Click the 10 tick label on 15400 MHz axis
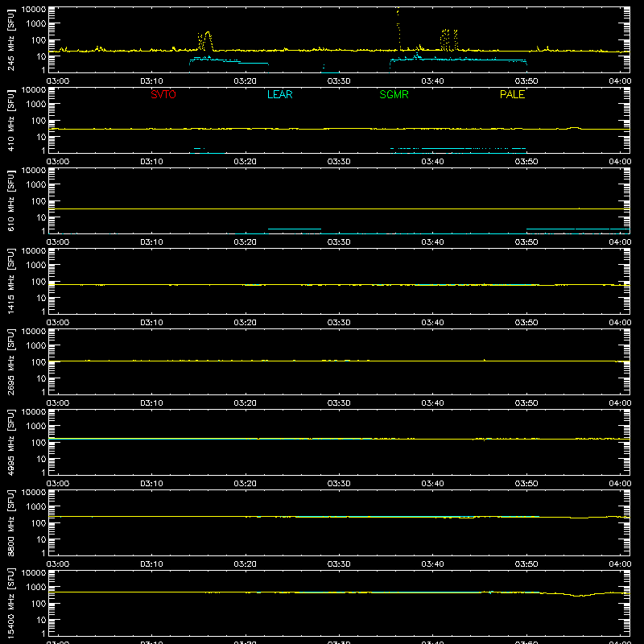This screenshot has width=644, height=644. (41, 620)
